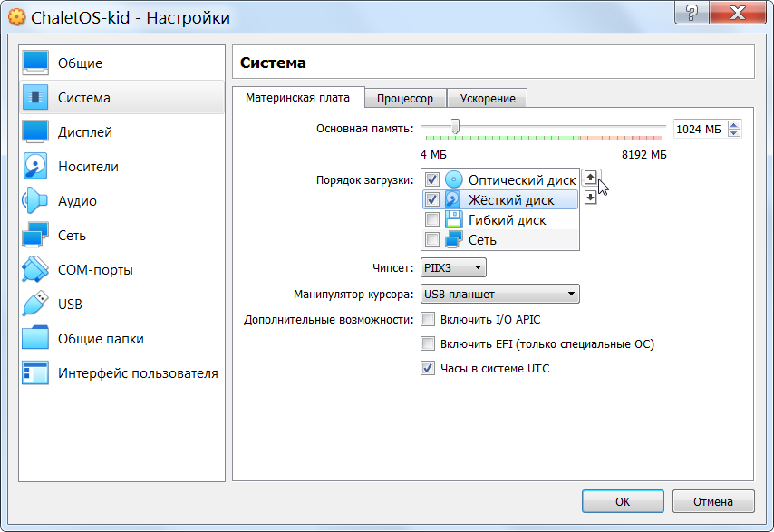Decrease memory with spinner down arrow

(x=734, y=133)
